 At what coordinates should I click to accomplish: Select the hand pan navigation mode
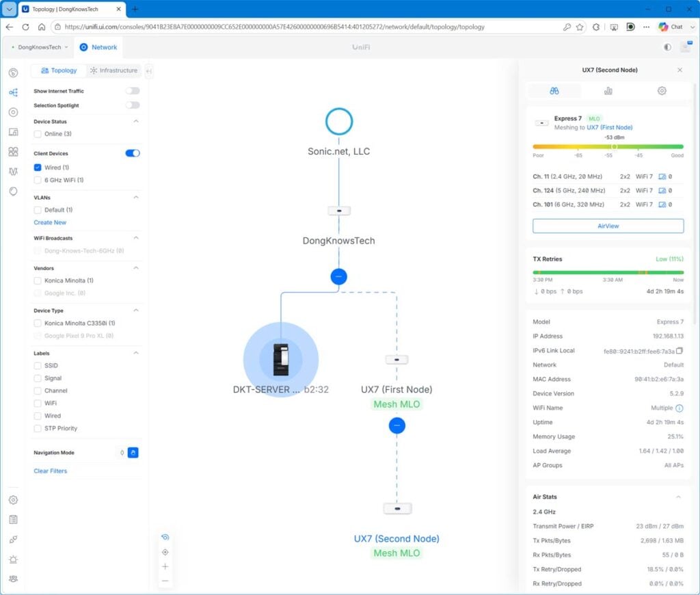click(x=133, y=453)
